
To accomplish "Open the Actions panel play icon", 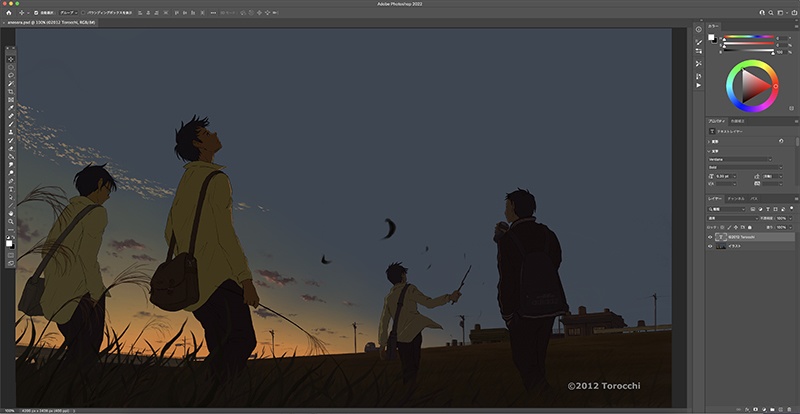I will (698, 85).
